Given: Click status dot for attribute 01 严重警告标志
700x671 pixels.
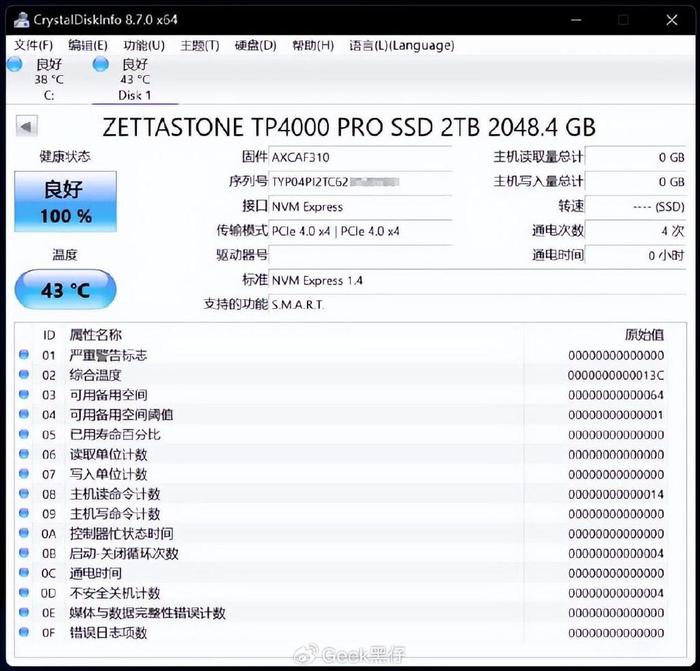Looking at the screenshot, I should click(24, 354).
